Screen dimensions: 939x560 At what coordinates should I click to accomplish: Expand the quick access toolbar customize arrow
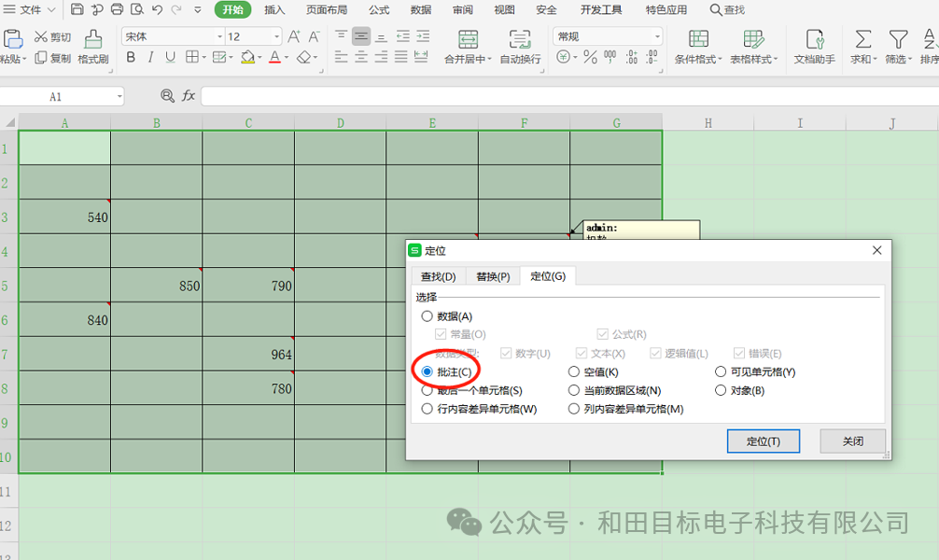click(197, 10)
